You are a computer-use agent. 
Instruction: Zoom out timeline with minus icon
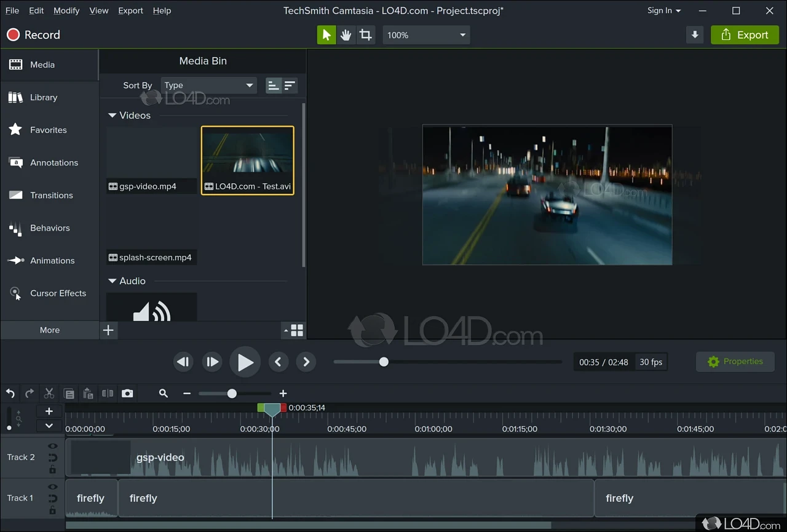pos(187,394)
